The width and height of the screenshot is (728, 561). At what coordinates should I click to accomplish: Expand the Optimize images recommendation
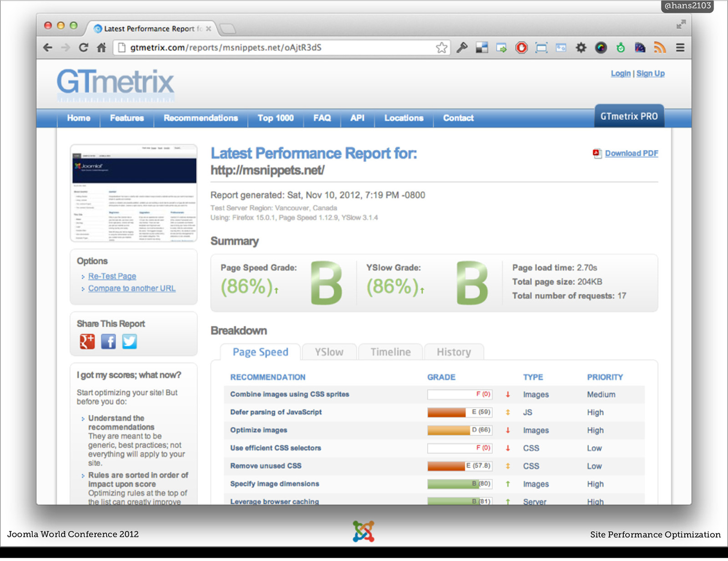[x=258, y=430]
